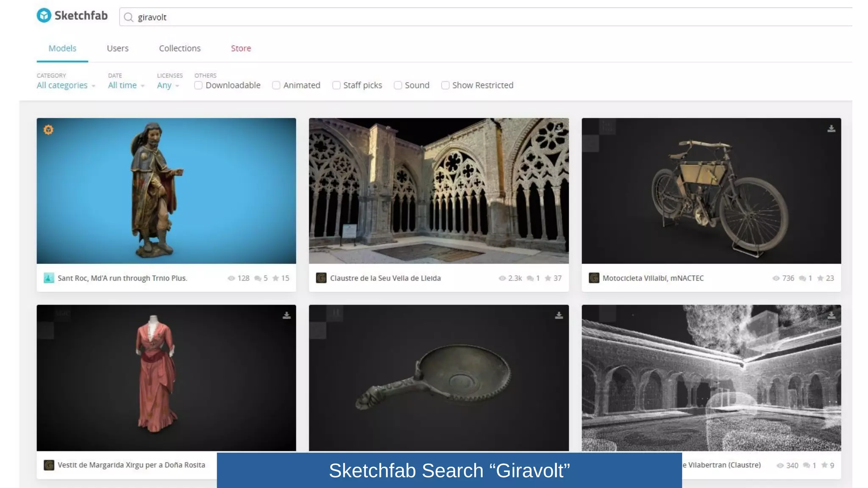The width and height of the screenshot is (868, 488).
Task: Open the All time date dropdown
Action: [x=126, y=86]
